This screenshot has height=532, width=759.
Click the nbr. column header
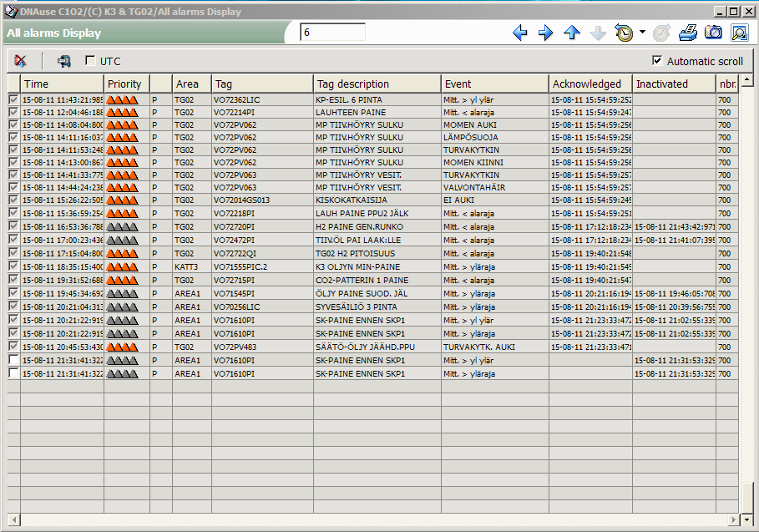pos(727,84)
